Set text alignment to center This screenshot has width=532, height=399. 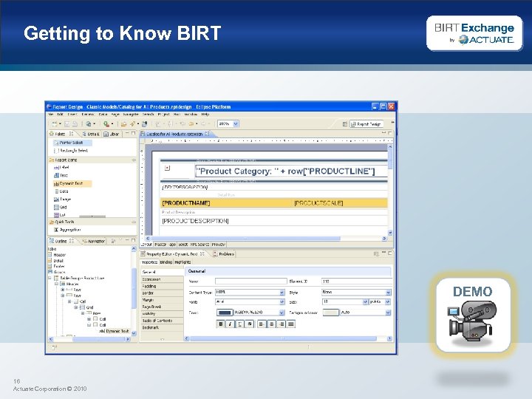click(271, 324)
